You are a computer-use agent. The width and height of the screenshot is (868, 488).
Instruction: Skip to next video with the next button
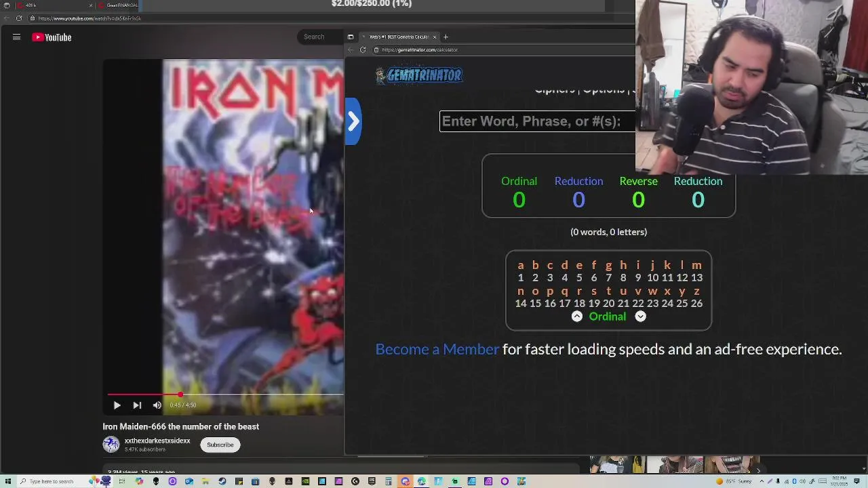(x=137, y=405)
